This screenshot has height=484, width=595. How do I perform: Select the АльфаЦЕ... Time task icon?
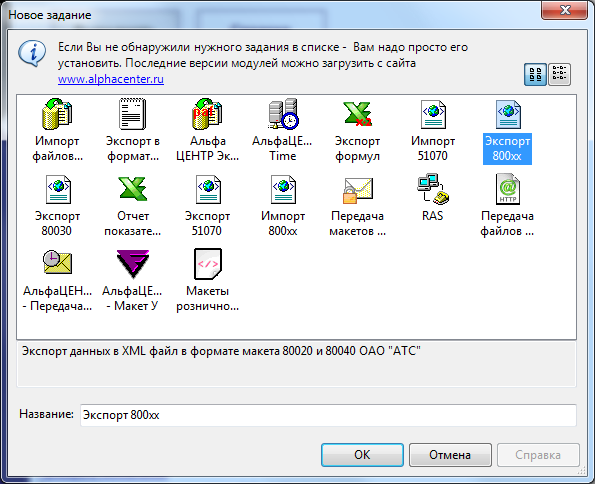tap(283, 114)
